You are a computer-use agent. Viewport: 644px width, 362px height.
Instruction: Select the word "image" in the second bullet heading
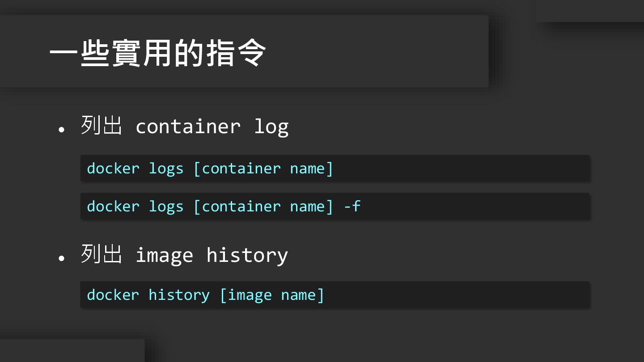[x=164, y=256]
